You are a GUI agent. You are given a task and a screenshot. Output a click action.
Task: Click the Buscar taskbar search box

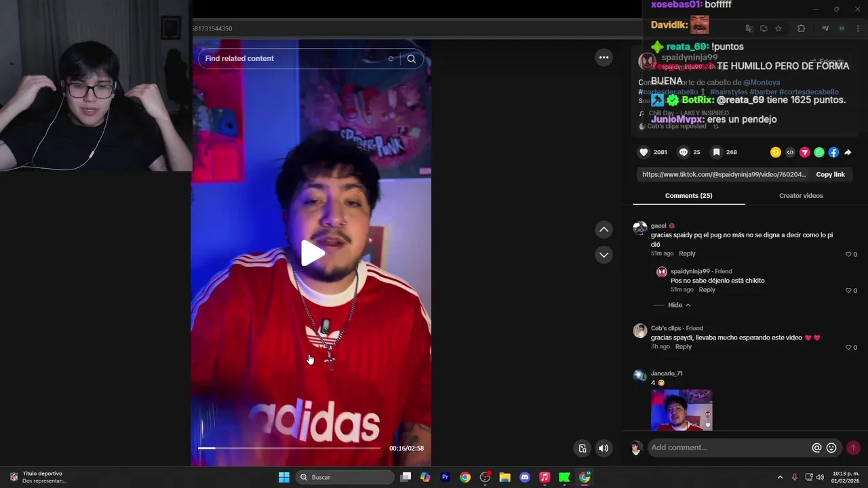[345, 477]
